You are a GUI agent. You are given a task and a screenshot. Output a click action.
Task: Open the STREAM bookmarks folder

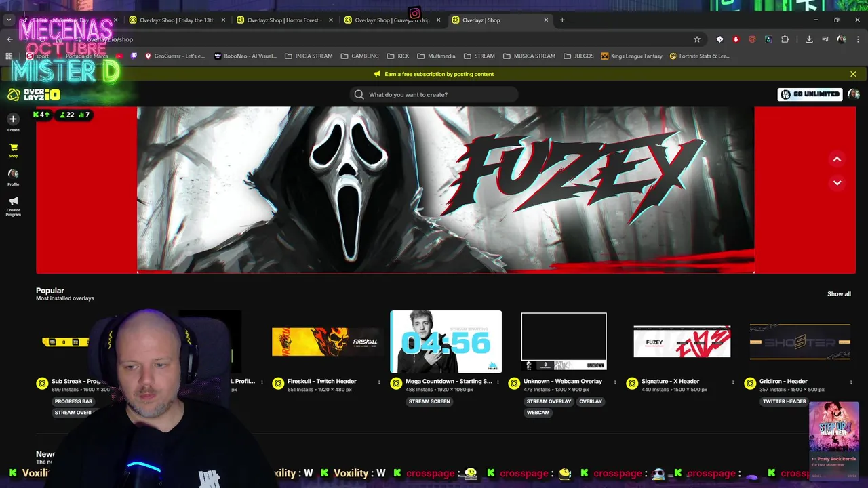[479, 56]
